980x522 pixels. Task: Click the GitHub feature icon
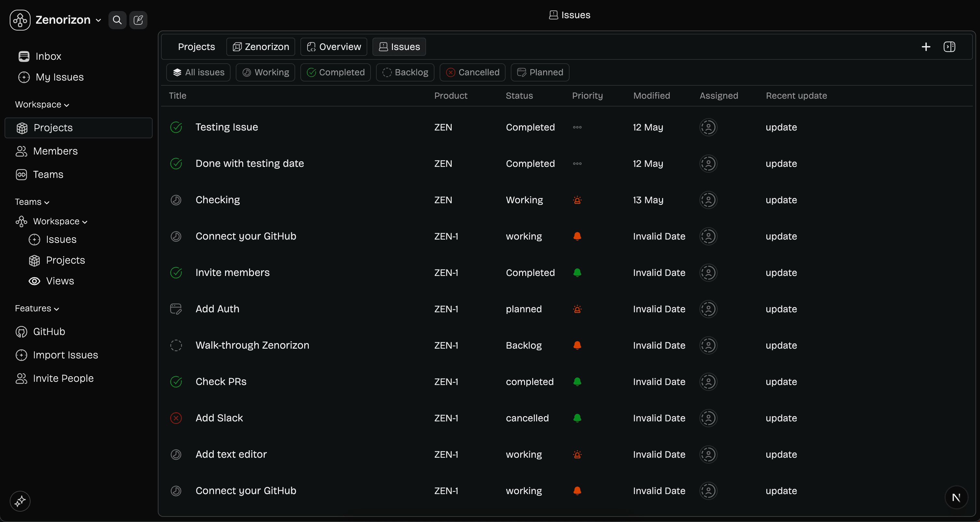(21, 332)
